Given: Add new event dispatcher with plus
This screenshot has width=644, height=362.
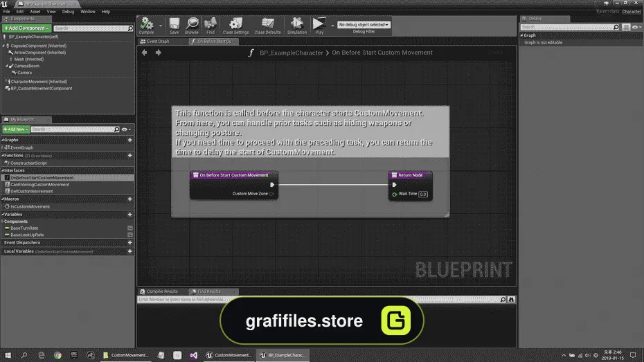Looking at the screenshot, I should [x=129, y=242].
